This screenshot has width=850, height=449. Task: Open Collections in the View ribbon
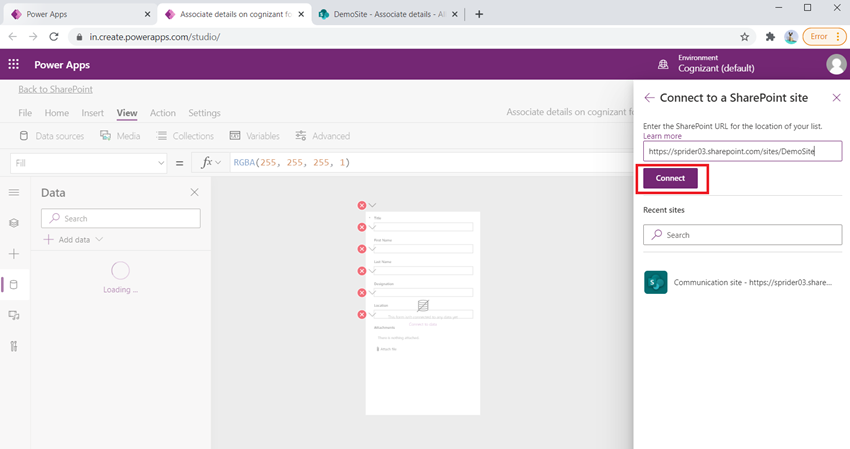coord(185,136)
